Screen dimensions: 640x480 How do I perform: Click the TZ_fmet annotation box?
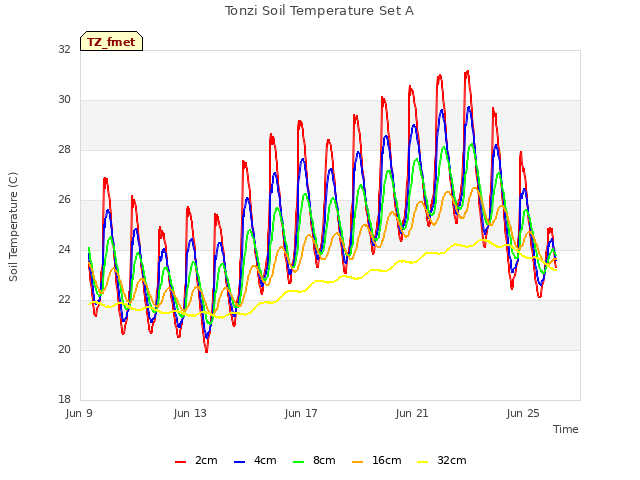tap(111, 41)
